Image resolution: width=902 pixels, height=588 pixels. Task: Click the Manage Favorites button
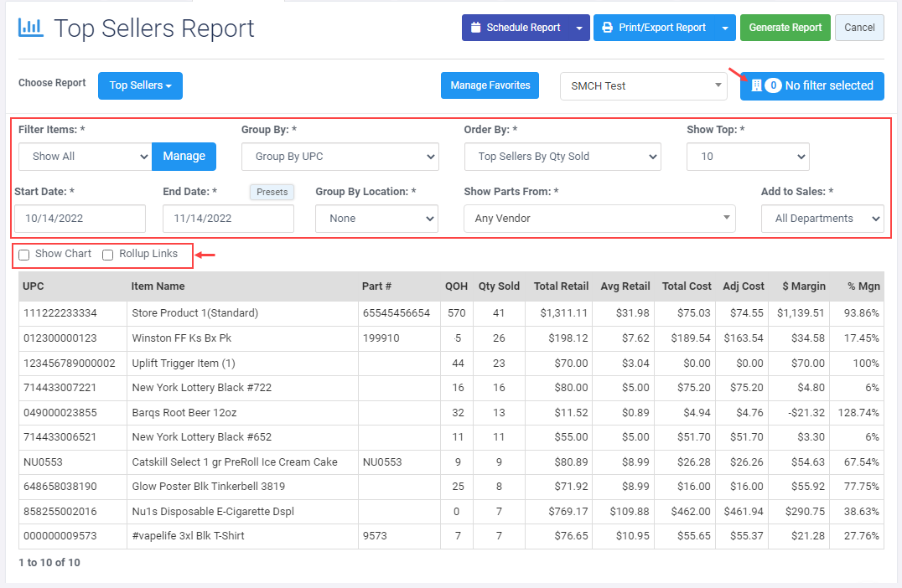tap(490, 85)
